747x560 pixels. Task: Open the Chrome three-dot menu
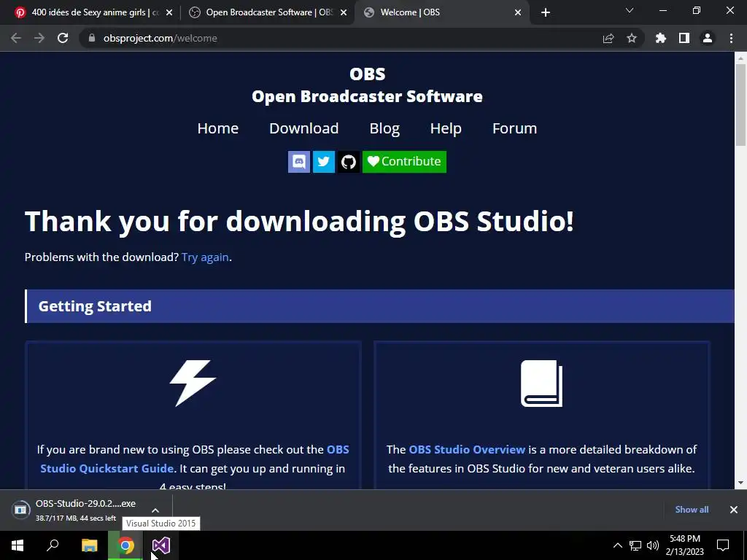(731, 38)
